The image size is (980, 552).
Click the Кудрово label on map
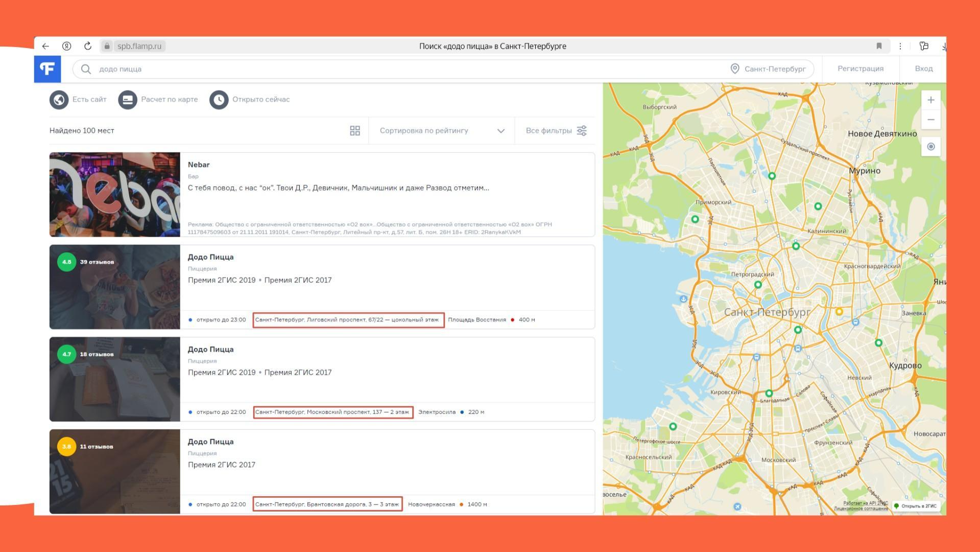[905, 365]
